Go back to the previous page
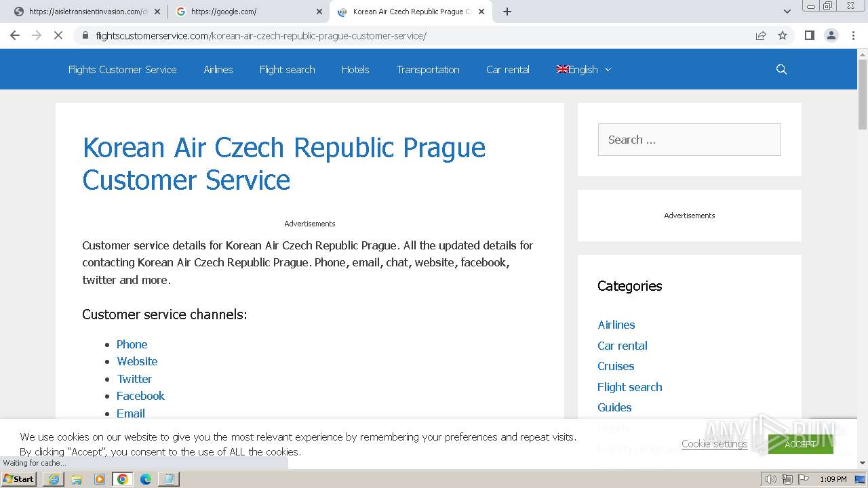868x488 pixels. coord(15,35)
